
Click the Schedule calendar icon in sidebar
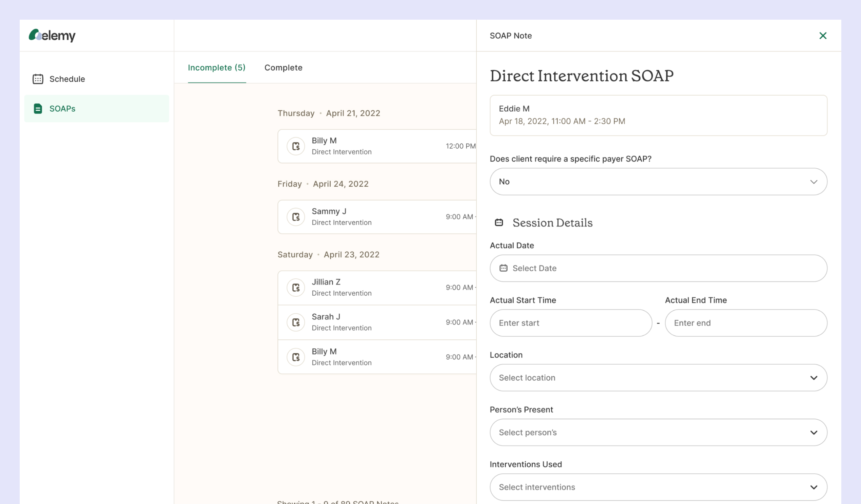click(x=37, y=79)
